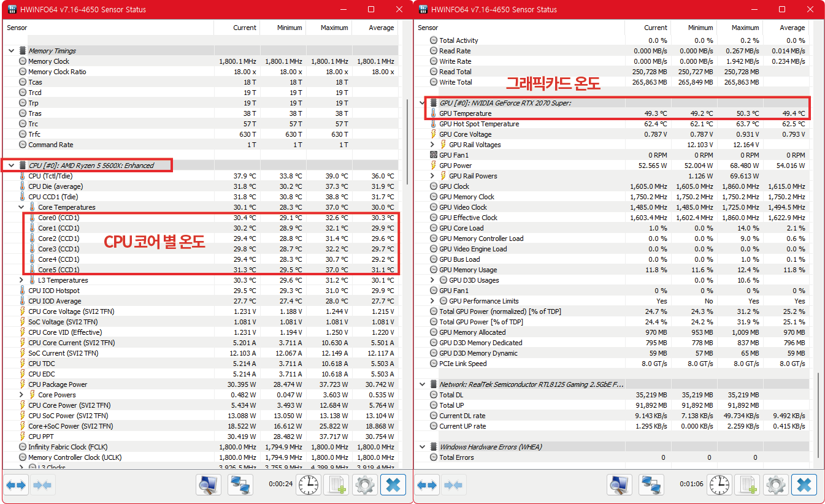Click clock icon beside Memory Clock row
Image resolution: width=825 pixels, height=504 pixels.
pyautogui.click(x=23, y=61)
